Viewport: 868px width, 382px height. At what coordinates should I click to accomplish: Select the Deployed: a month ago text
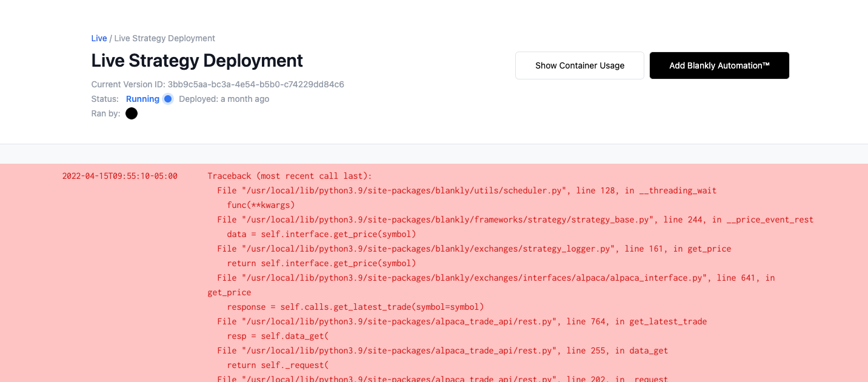224,98
